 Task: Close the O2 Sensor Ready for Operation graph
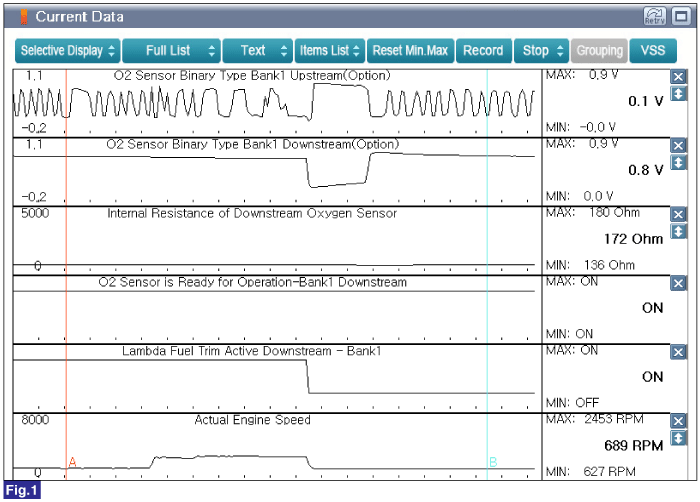point(678,283)
